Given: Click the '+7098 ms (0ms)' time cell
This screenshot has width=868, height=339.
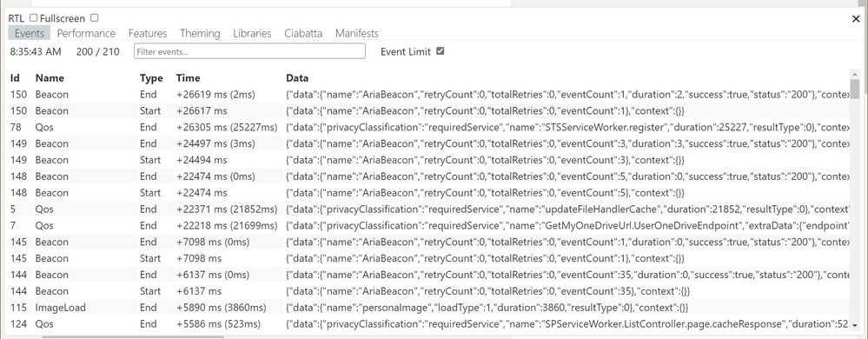Looking at the screenshot, I should (x=213, y=242).
